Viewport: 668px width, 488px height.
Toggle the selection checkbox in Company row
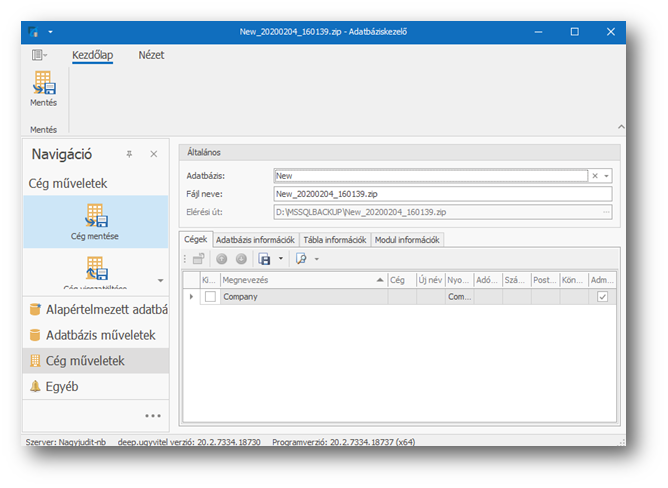tap(210, 297)
